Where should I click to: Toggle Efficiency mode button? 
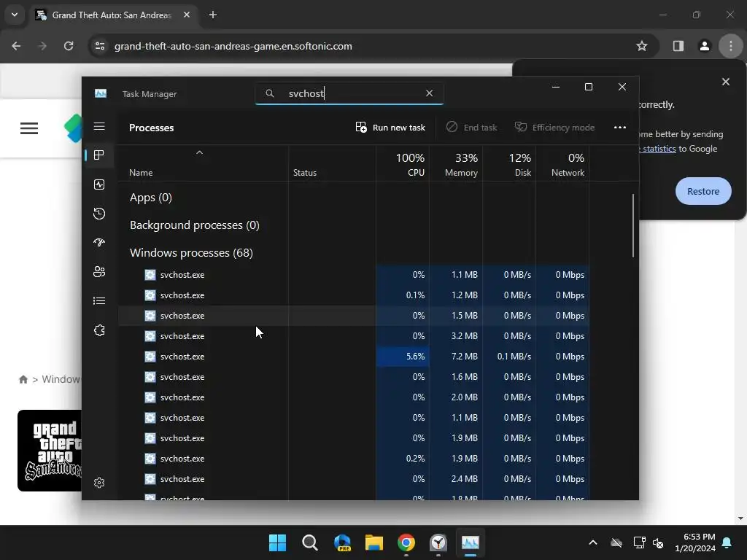[x=554, y=128]
